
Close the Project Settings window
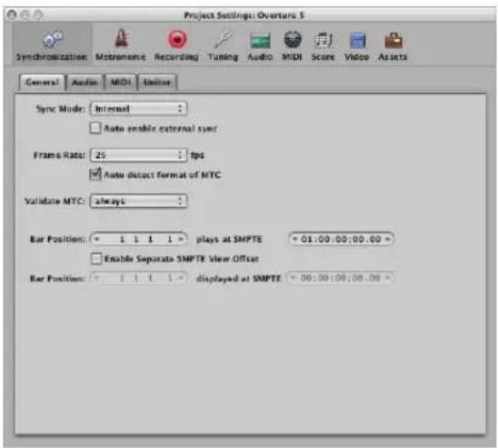point(12,15)
